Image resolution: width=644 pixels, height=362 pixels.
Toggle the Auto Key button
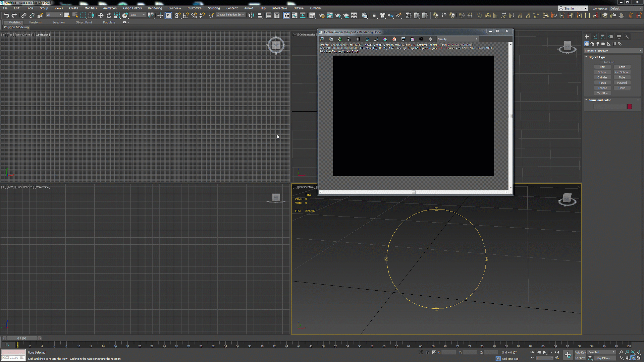(x=580, y=352)
